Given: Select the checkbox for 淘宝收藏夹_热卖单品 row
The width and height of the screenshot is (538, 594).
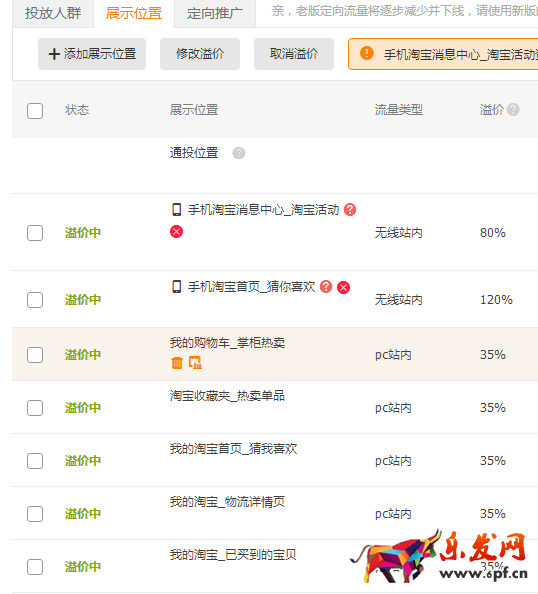Looking at the screenshot, I should (x=35, y=408).
